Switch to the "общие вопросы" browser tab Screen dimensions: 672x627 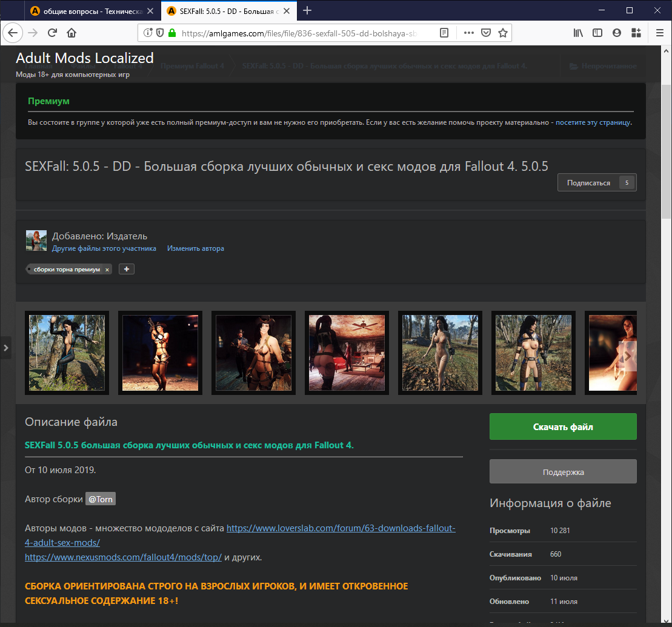(91, 10)
